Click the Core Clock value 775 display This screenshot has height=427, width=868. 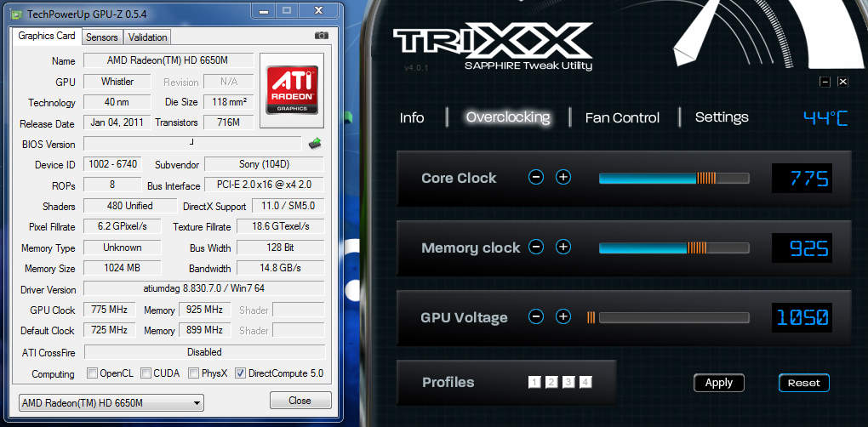click(802, 178)
